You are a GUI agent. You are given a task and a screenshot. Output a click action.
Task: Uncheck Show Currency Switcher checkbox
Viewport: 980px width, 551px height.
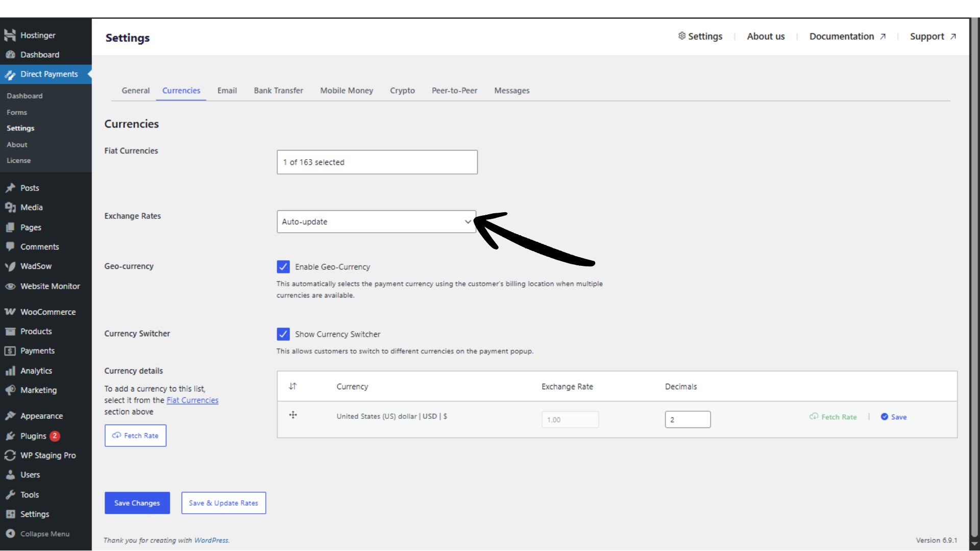(x=283, y=334)
